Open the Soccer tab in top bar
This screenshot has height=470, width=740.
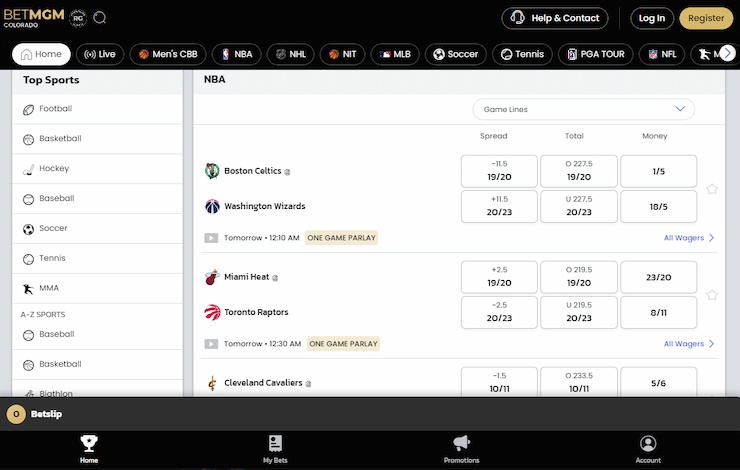pyautogui.click(x=456, y=54)
